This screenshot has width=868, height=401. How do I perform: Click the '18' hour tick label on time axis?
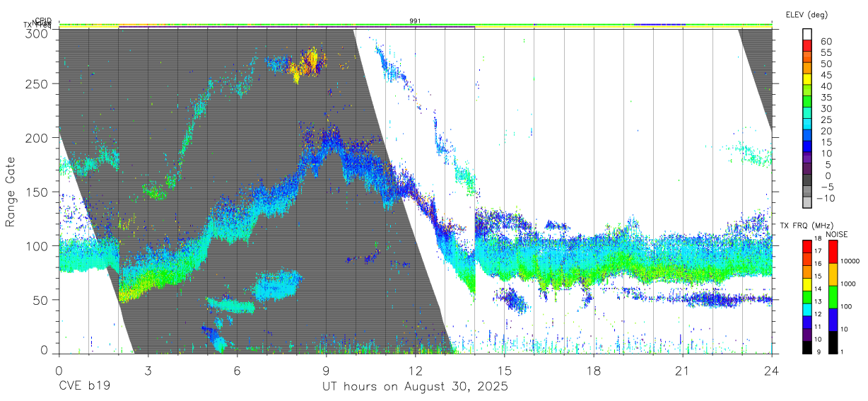pos(594,370)
